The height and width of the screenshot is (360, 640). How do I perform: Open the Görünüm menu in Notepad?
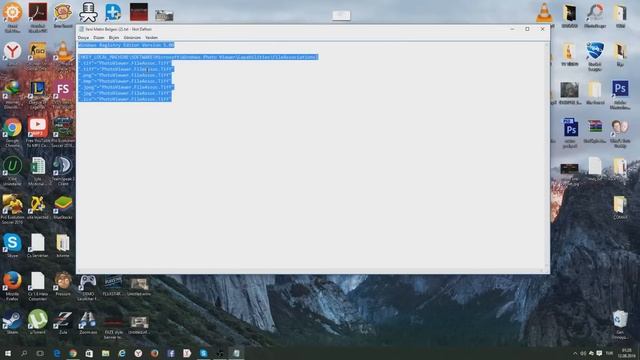tap(132, 38)
